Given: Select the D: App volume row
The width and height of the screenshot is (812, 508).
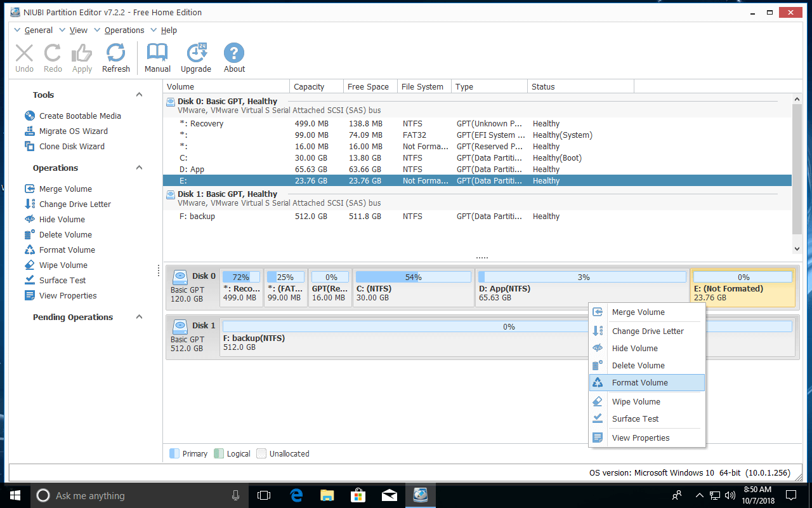Looking at the screenshot, I should [x=477, y=170].
